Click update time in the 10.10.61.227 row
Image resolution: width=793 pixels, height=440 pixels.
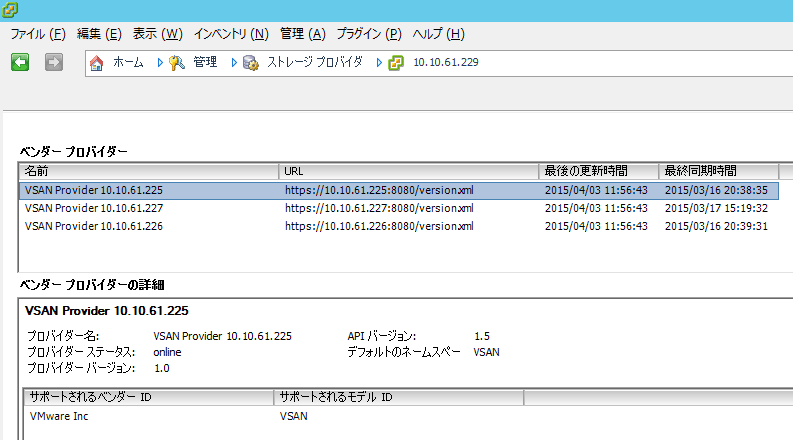pos(596,208)
